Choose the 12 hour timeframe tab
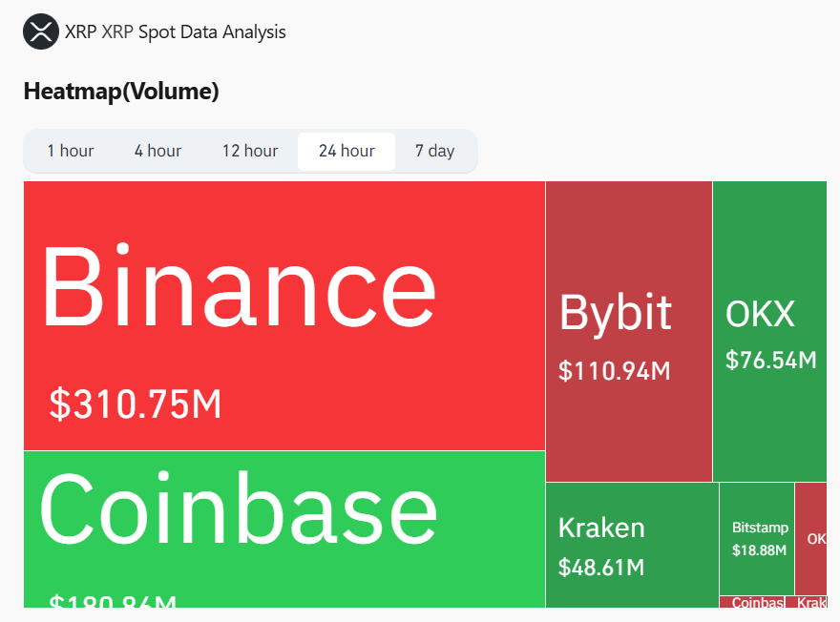The width and height of the screenshot is (840, 622). pos(250,151)
